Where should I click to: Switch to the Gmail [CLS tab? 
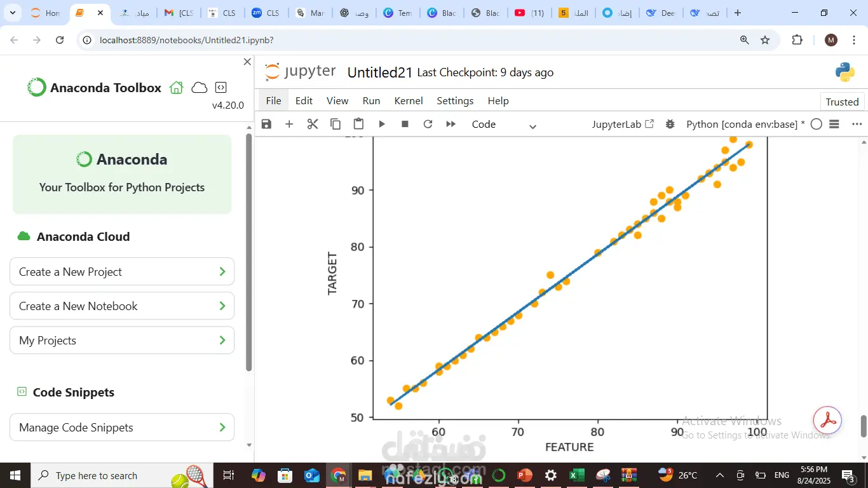179,13
